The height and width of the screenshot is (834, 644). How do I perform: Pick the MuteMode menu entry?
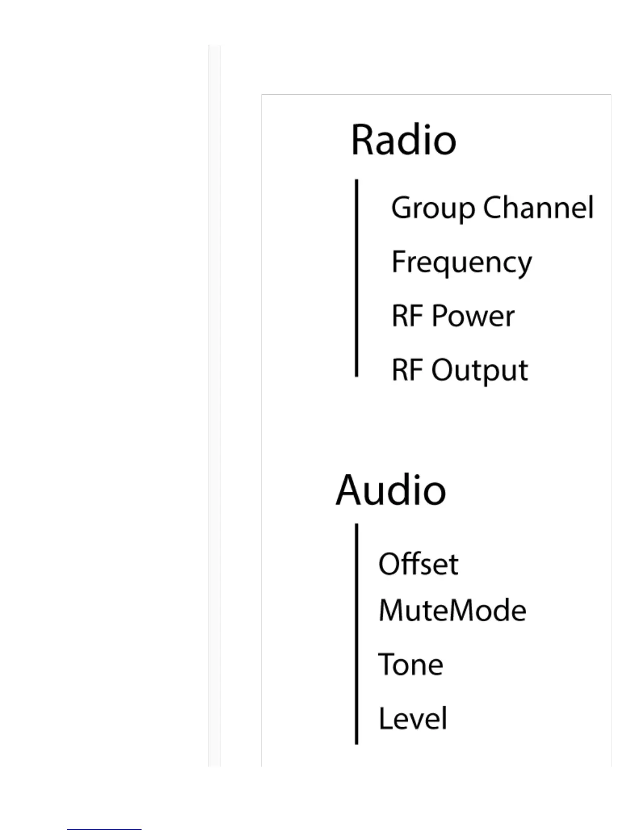click(452, 611)
